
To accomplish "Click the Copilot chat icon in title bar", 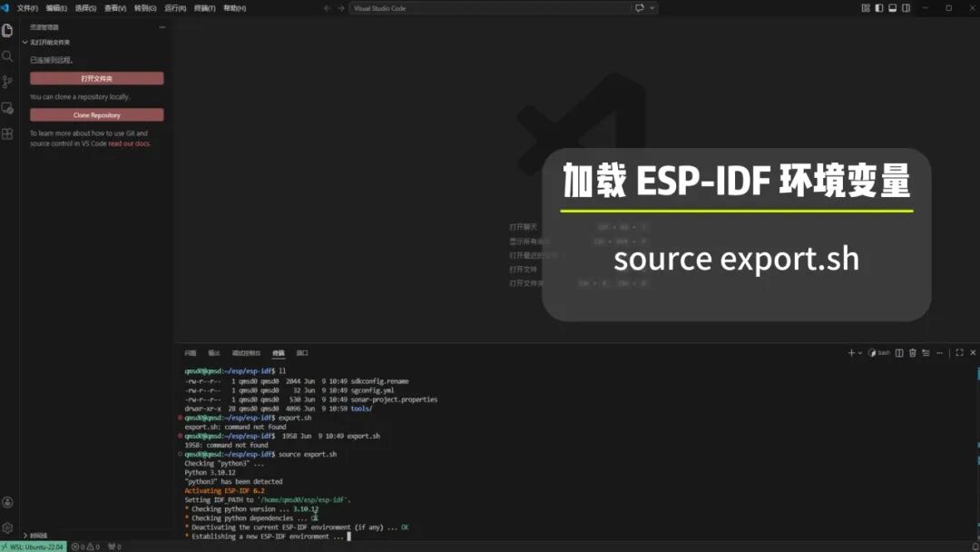I will click(x=640, y=8).
